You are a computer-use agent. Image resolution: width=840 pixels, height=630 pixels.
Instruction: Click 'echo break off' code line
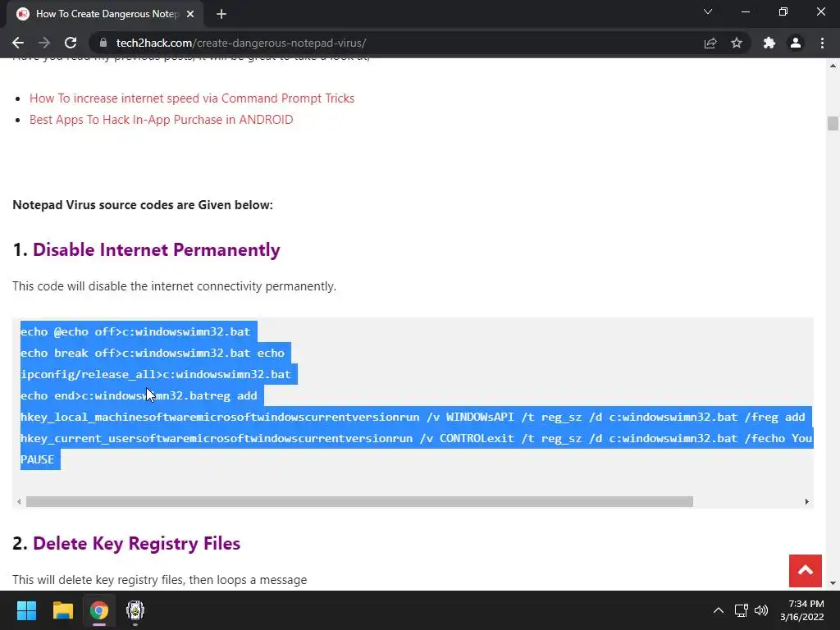(x=153, y=353)
